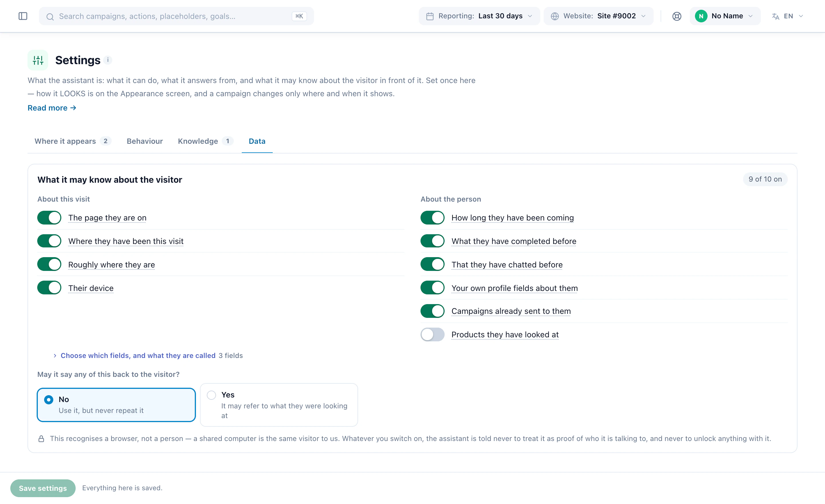825x504 pixels.
Task: Toggle Your own profile fields about them
Action: tap(433, 288)
